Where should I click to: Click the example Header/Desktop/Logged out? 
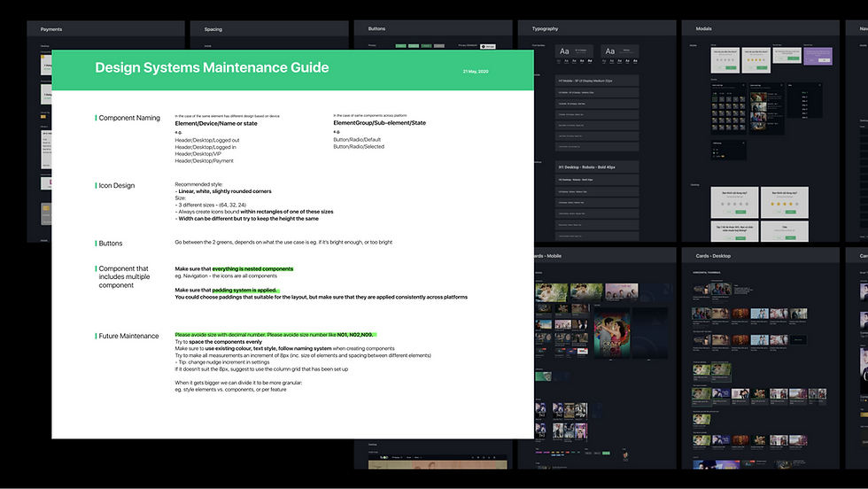pos(207,140)
